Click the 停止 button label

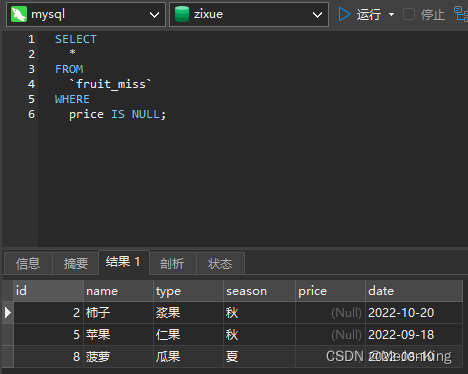(433, 15)
